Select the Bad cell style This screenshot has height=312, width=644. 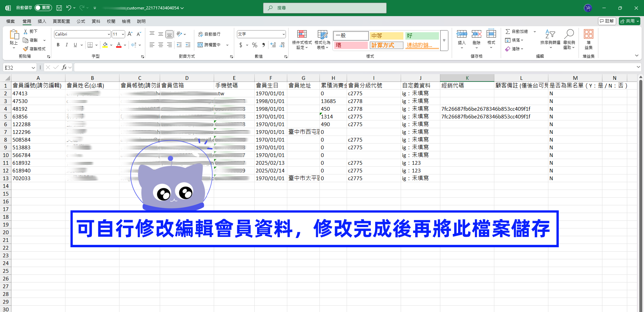click(x=351, y=45)
